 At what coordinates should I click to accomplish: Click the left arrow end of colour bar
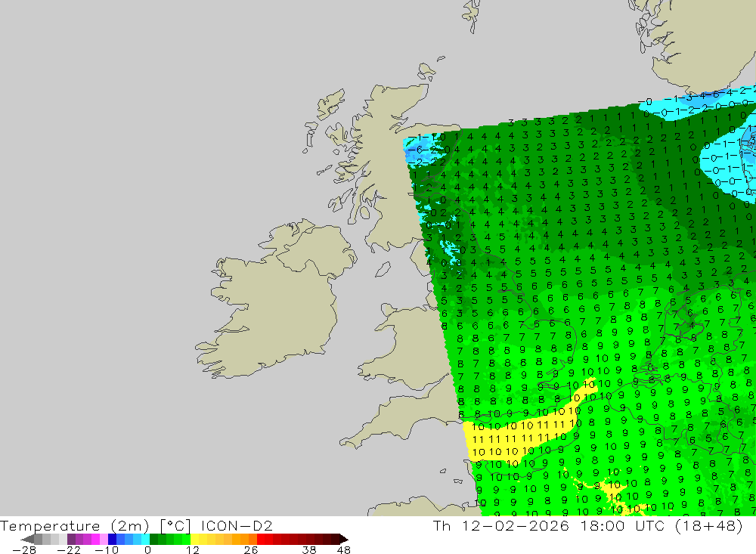click(27, 539)
